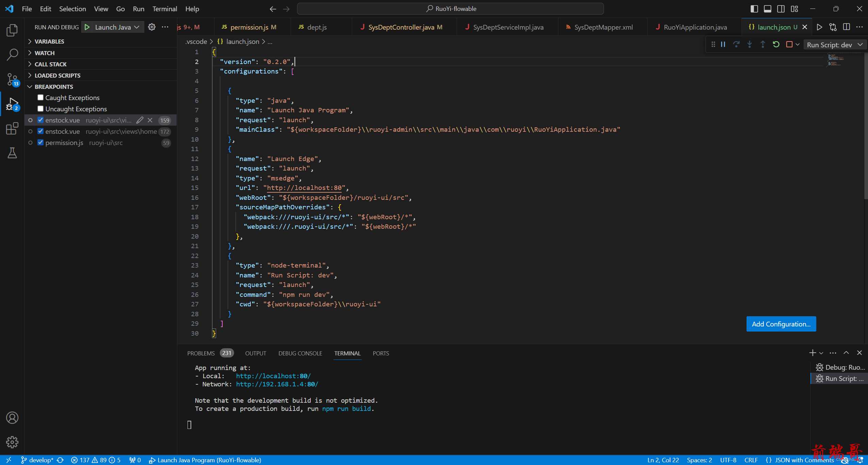Split the editor to the right
Image resolution: width=868 pixels, height=465 pixels.
847,27
